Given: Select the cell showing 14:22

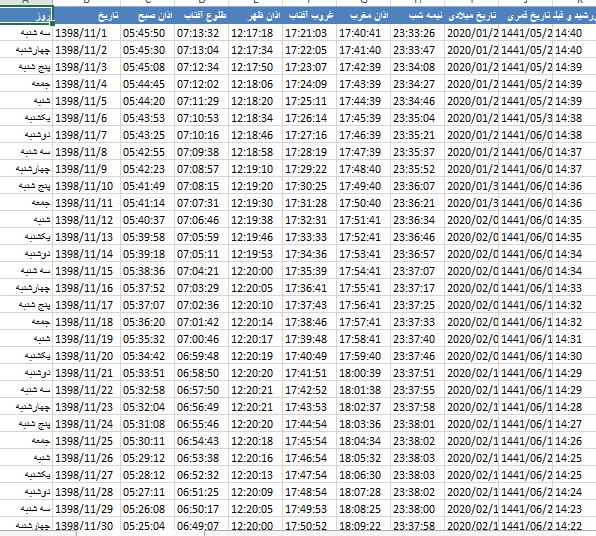Looking at the screenshot, I should 574,525.
